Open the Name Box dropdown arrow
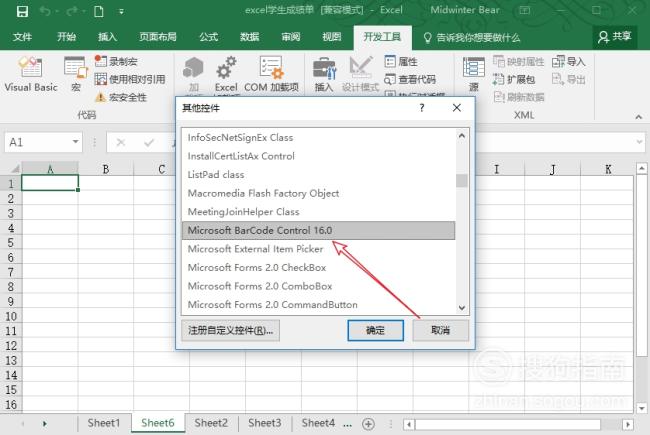The image size is (650, 435). point(75,142)
